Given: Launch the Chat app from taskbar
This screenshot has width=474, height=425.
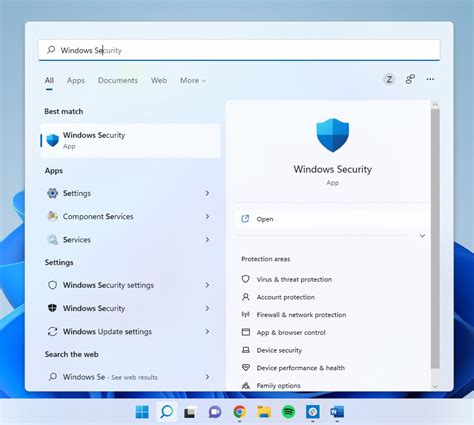Looking at the screenshot, I should [x=215, y=412].
